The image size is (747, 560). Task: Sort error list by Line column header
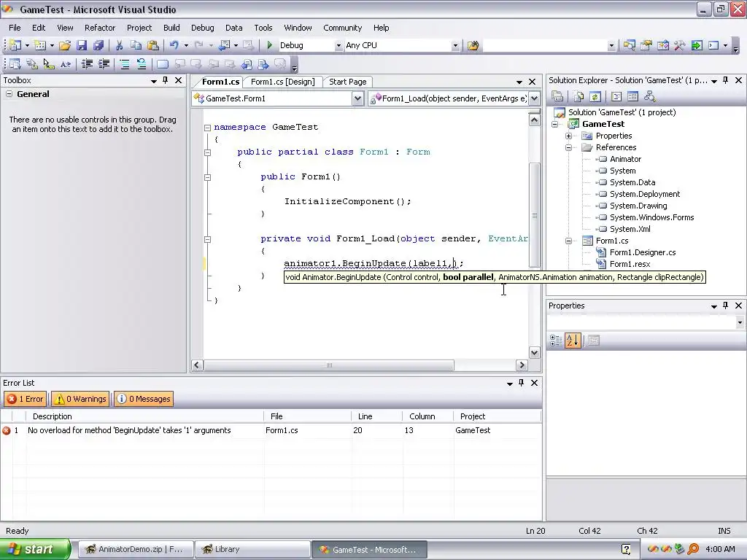377,416
